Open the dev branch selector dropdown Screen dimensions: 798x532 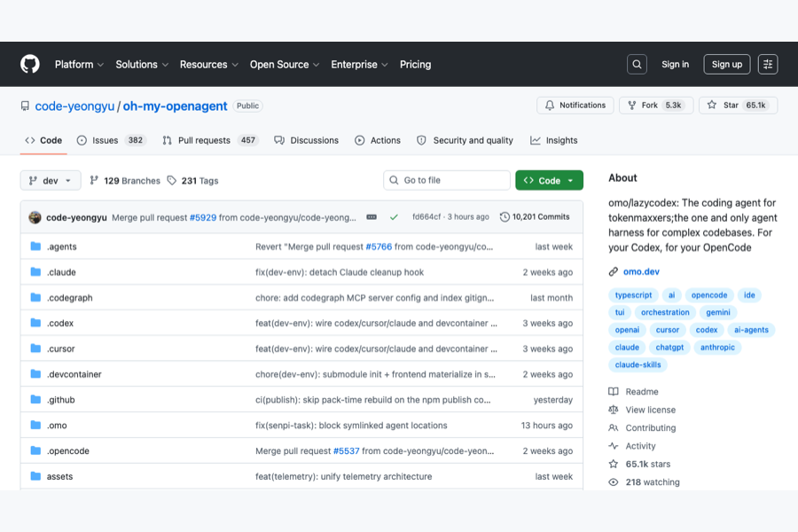[51, 180]
